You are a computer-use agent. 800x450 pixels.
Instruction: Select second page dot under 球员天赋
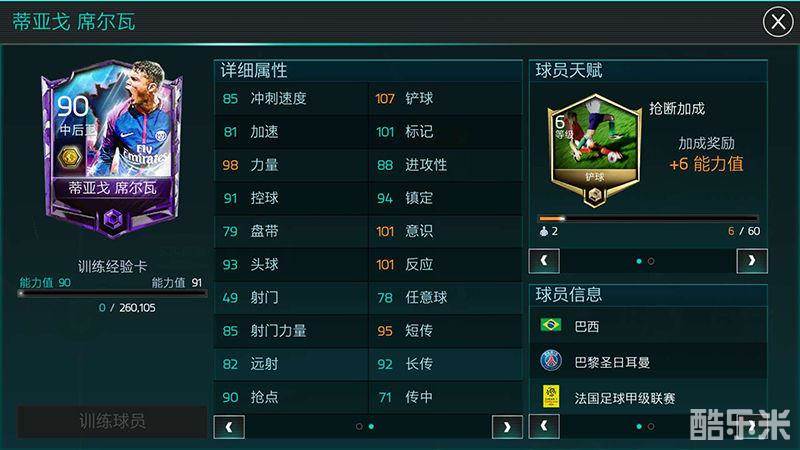[651, 261]
